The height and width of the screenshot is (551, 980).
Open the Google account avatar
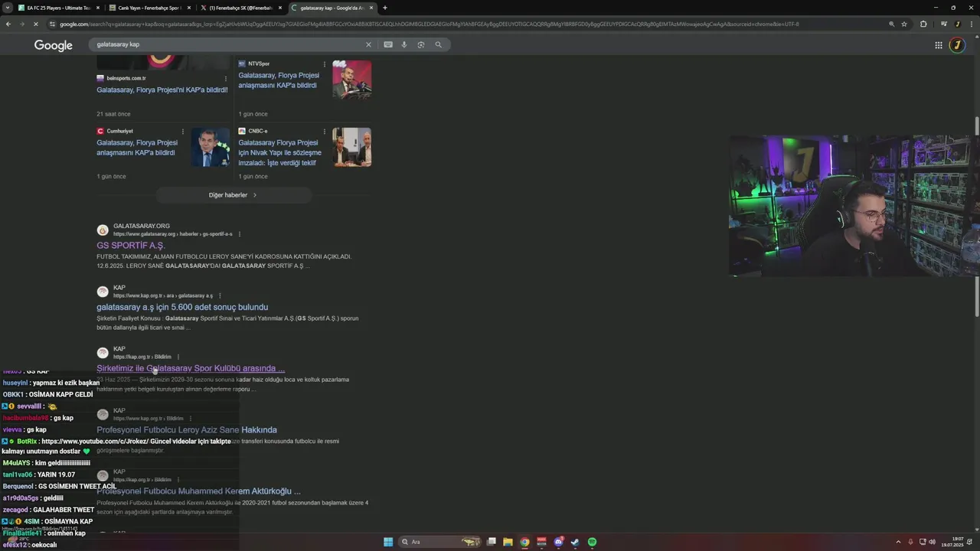pos(957,45)
